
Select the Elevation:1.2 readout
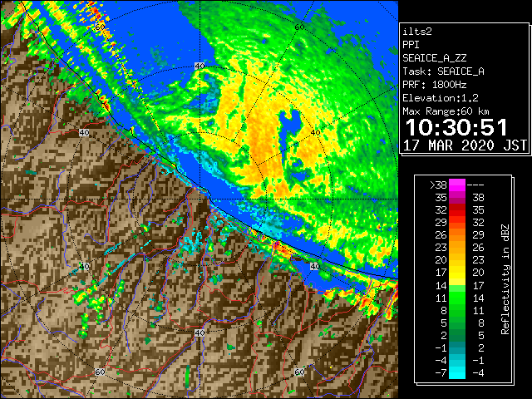tap(441, 98)
